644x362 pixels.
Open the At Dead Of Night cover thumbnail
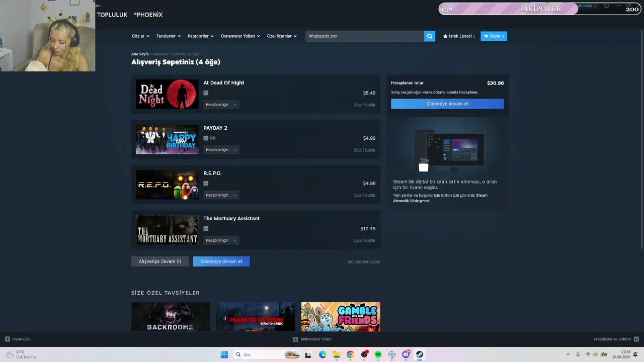click(x=167, y=94)
